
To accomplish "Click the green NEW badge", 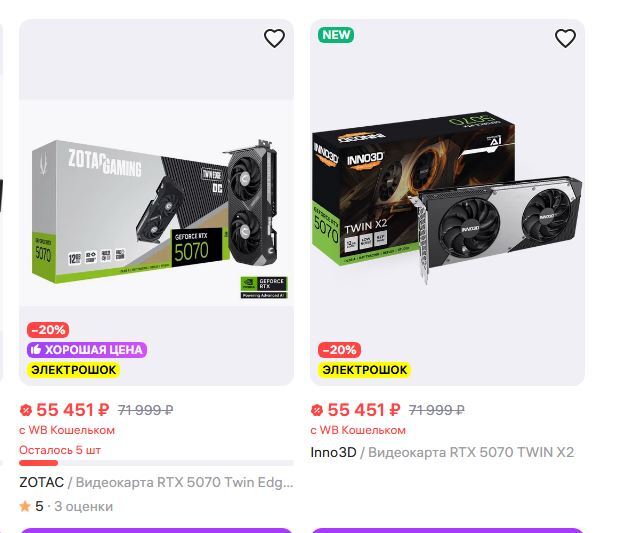I will point(336,35).
